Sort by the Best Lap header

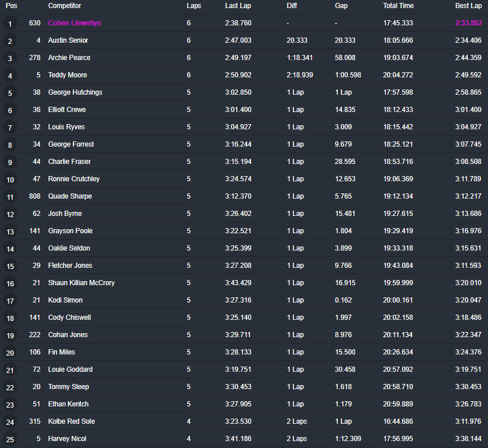point(468,6)
